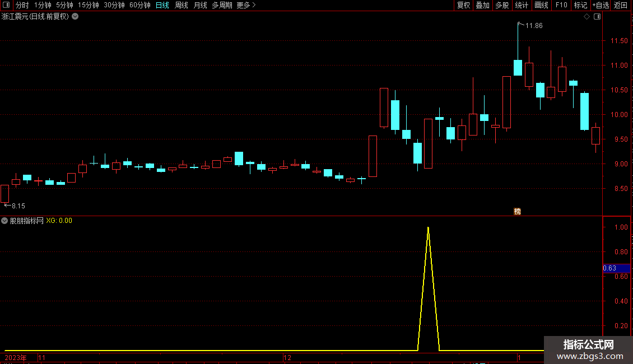
Task: Expand the 更多 periods menu
Action: pyautogui.click(x=246, y=5)
